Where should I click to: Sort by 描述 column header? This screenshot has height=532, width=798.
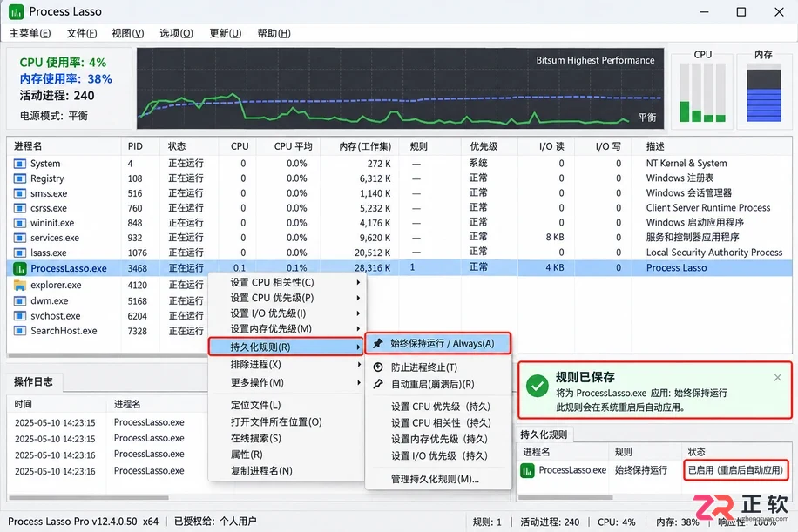[712, 146]
